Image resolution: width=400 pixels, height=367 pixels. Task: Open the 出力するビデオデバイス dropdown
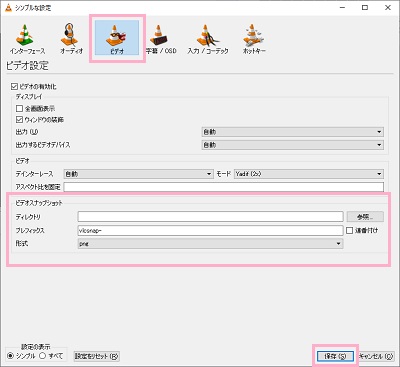click(293, 145)
